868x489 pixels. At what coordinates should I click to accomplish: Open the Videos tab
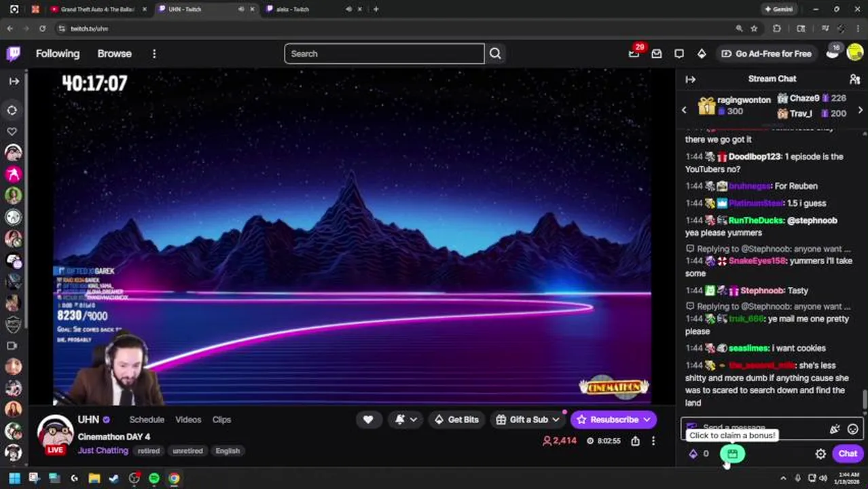(188, 420)
